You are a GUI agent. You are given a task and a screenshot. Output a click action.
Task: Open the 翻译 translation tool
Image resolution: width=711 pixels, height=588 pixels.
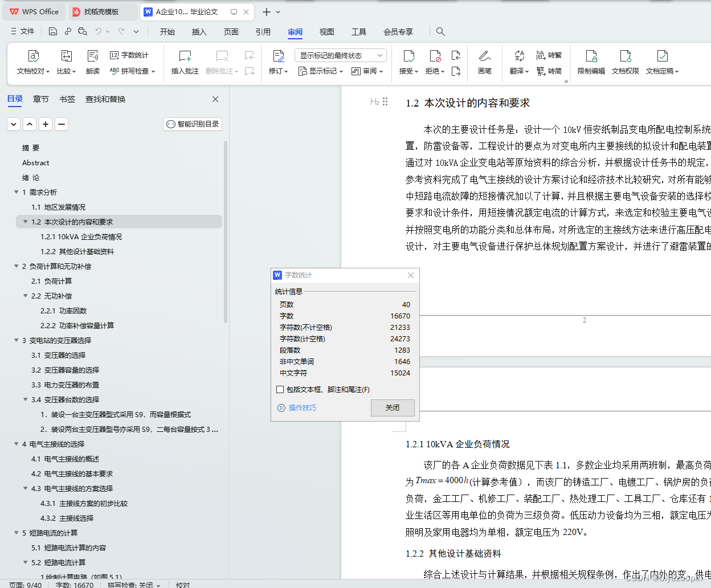[517, 63]
